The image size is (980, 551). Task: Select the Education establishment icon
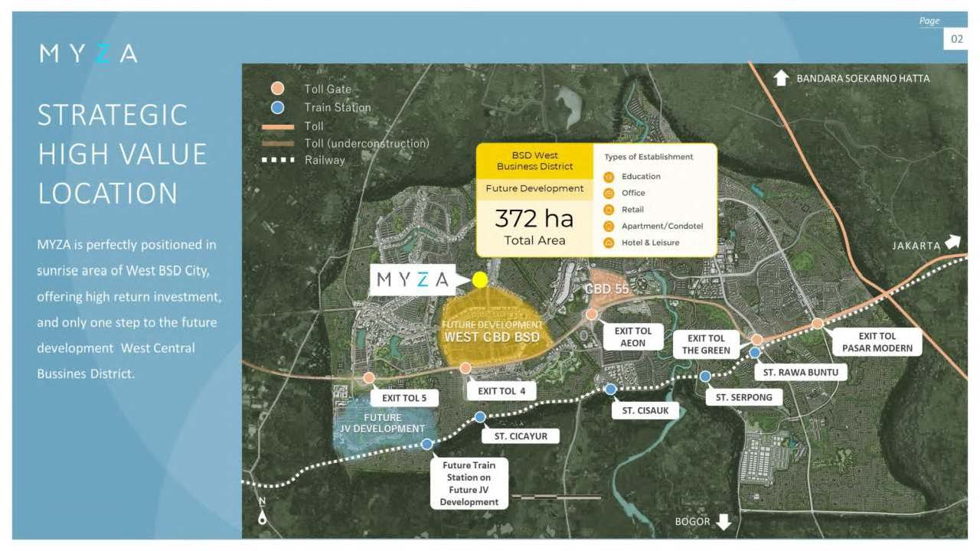coord(609,177)
